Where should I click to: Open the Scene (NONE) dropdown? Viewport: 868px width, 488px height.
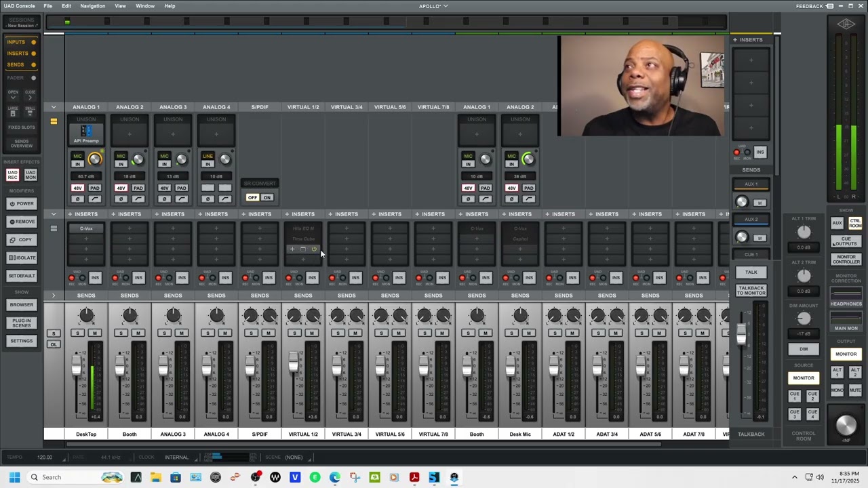[294, 457]
